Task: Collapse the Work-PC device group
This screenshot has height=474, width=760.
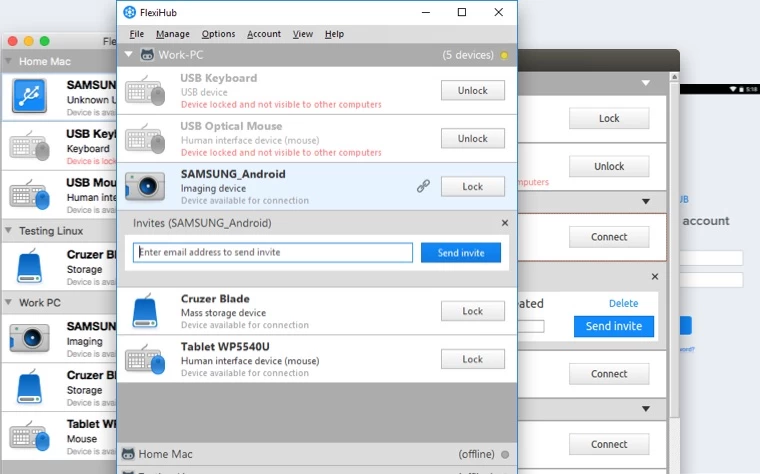Action: [128, 54]
